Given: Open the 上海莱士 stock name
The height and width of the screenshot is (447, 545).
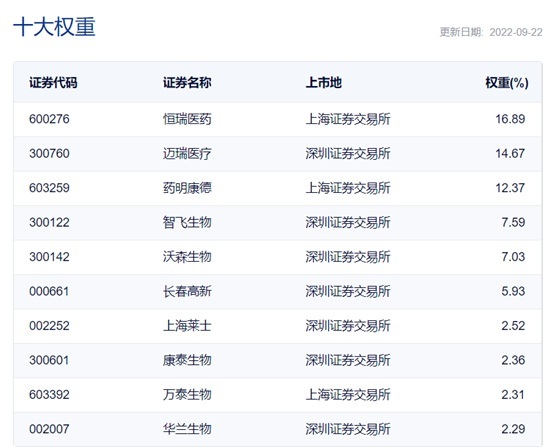Looking at the screenshot, I should [187, 326].
